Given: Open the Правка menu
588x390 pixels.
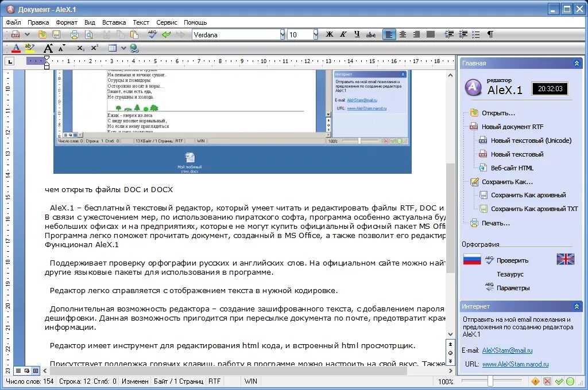Looking at the screenshot, I should [x=38, y=22].
